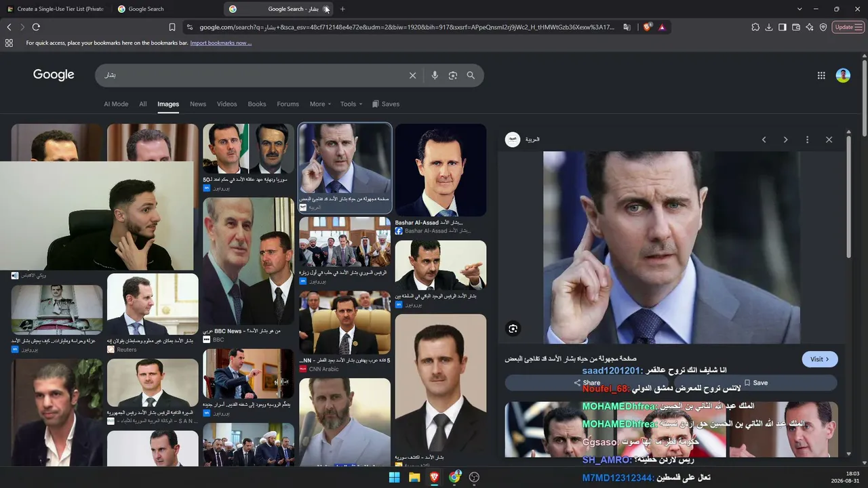Switch to the All results tab
Viewport: 868px width, 488px height.
(142, 104)
